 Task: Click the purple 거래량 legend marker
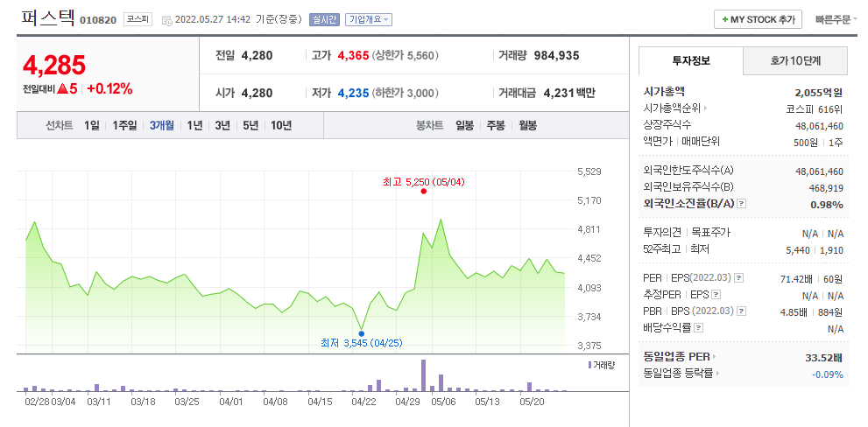pos(589,365)
